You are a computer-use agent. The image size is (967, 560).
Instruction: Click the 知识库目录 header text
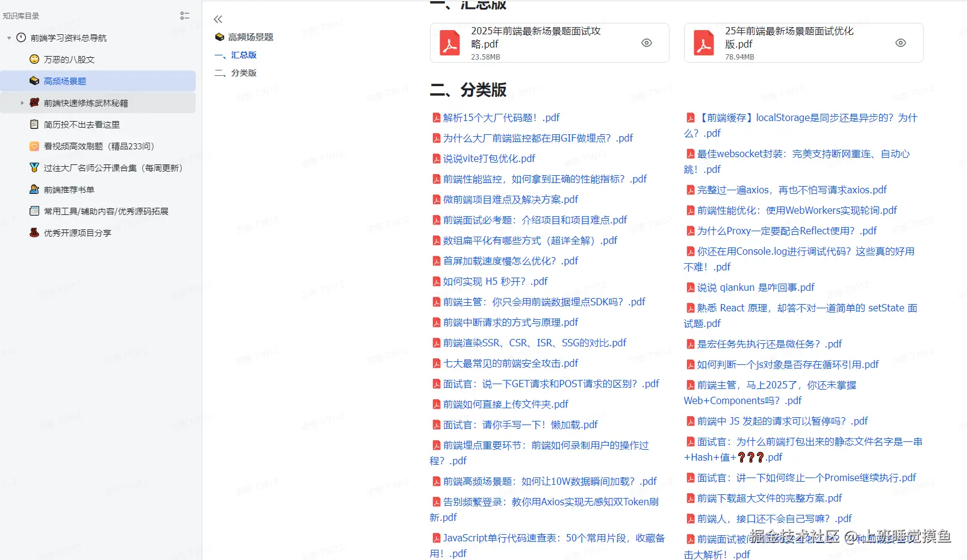21,16
